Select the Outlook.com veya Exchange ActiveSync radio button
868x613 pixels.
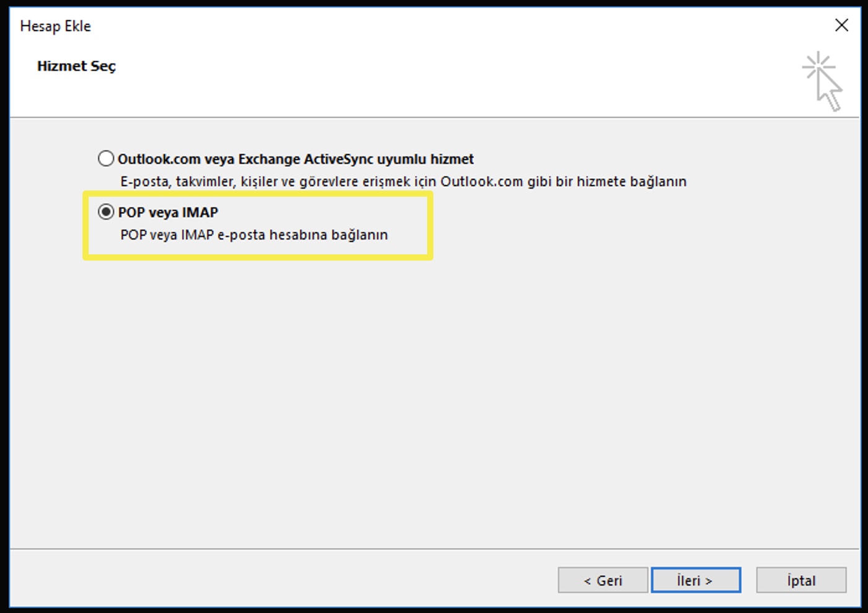[x=106, y=159]
